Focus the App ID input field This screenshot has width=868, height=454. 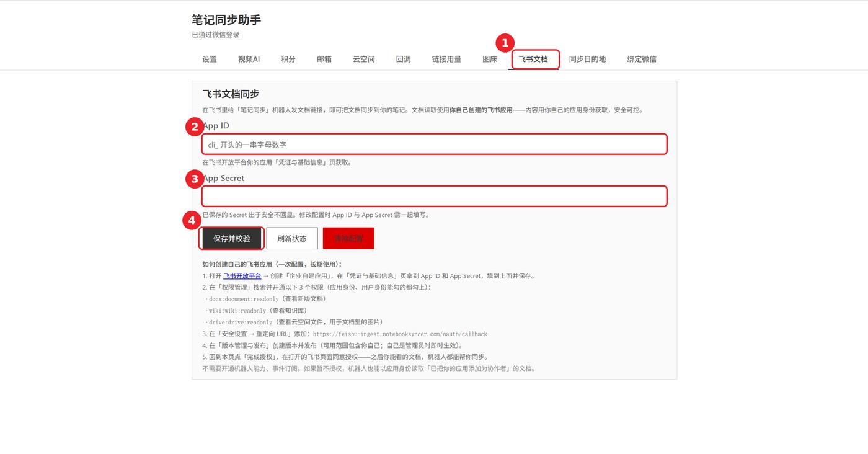[434, 145]
